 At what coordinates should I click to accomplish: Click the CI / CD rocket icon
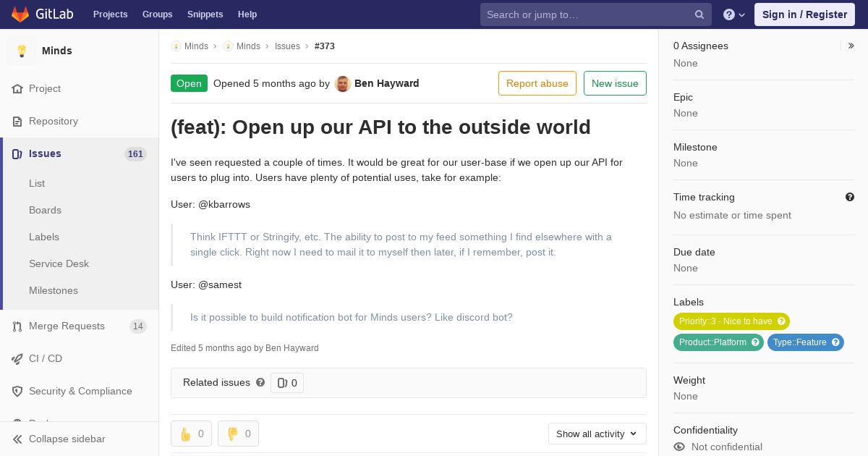[17, 358]
